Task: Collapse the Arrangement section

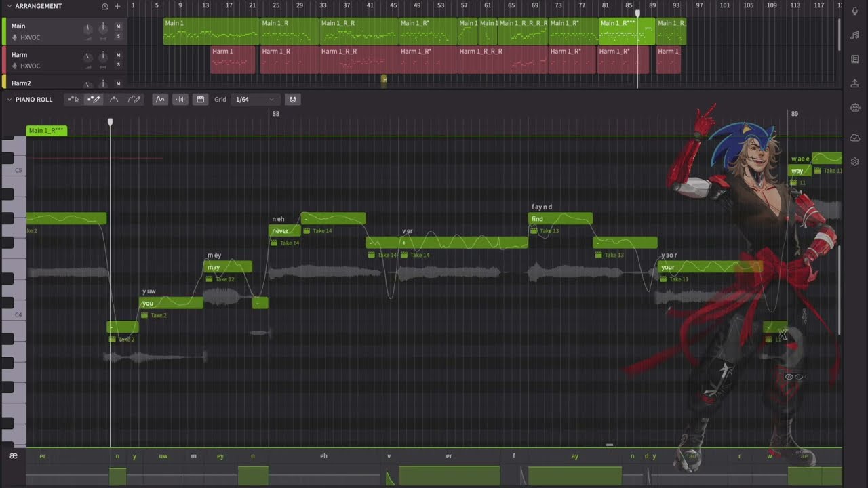Action: (9, 6)
